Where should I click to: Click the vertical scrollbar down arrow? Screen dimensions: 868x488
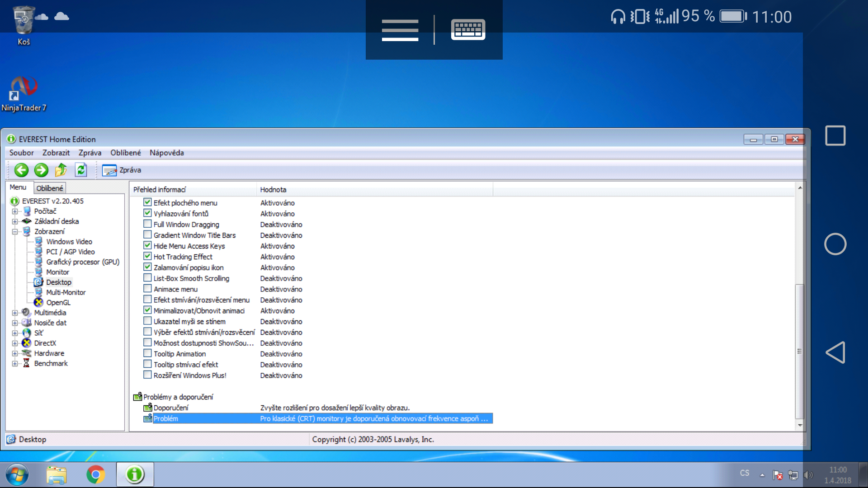coord(800,425)
